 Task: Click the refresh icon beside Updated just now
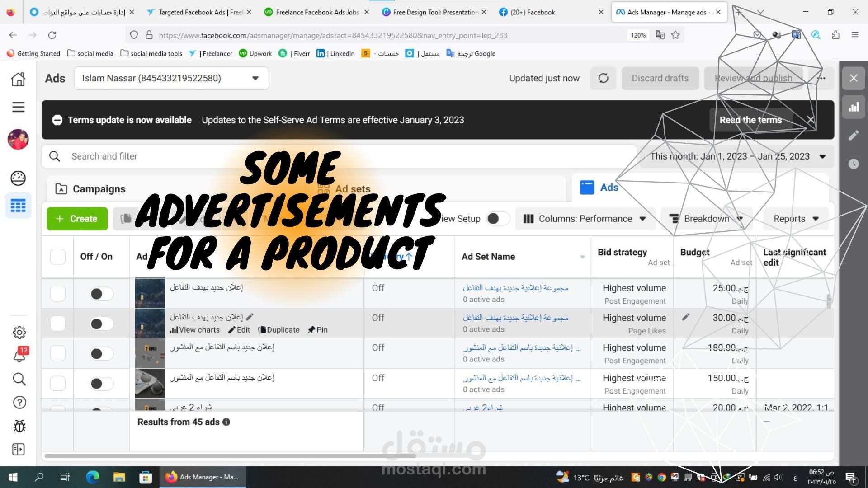pos(603,78)
